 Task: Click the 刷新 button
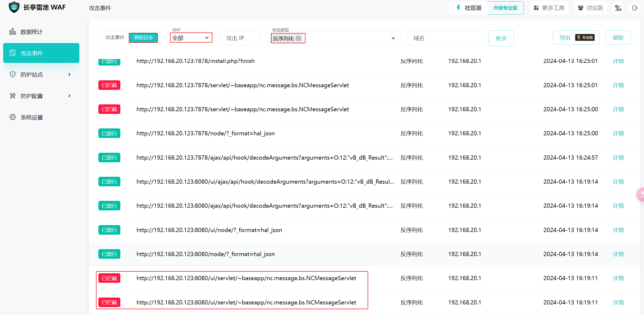point(618,38)
